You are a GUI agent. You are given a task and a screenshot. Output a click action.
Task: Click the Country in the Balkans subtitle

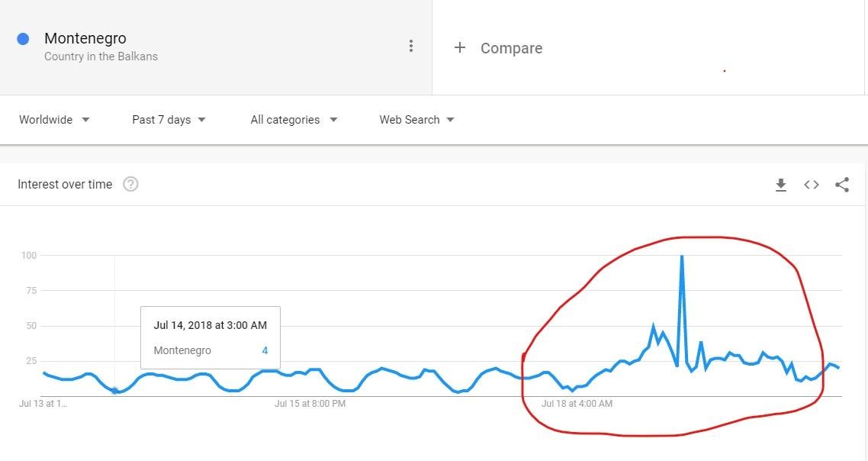(x=101, y=56)
